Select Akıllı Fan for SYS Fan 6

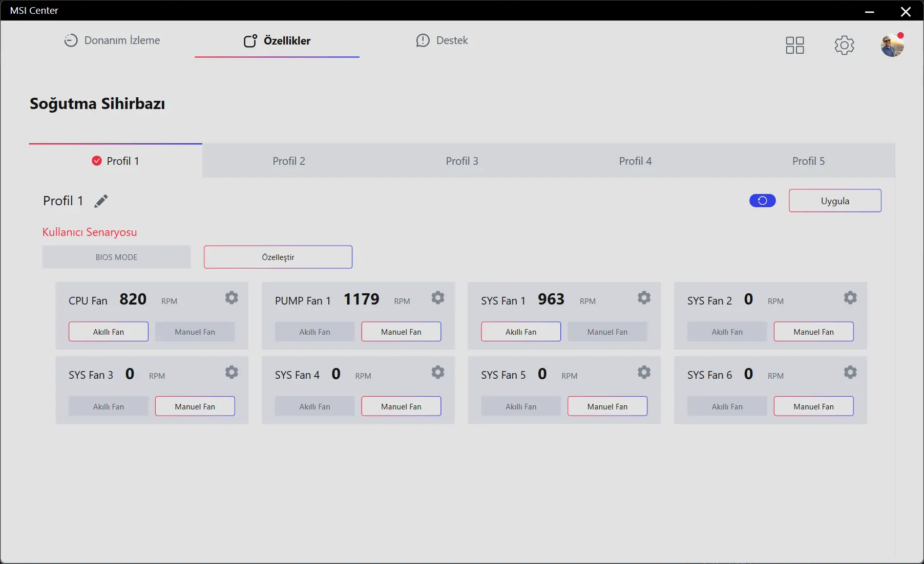(727, 406)
